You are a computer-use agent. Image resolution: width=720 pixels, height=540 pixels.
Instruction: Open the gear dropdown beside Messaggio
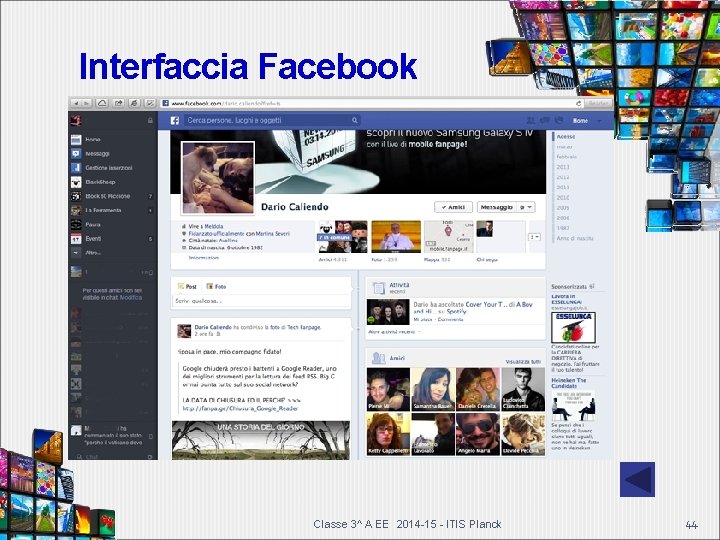tap(526, 207)
